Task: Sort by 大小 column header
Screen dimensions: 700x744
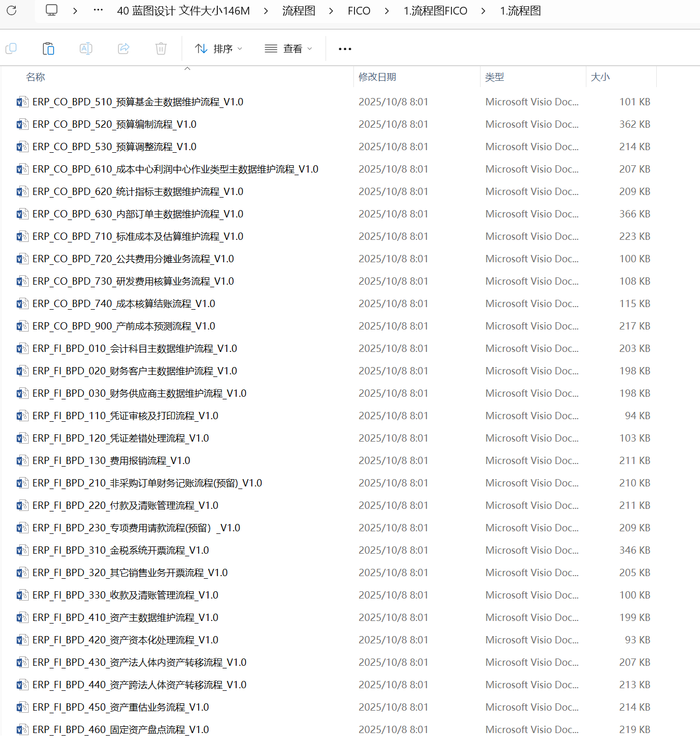Action: coord(600,77)
